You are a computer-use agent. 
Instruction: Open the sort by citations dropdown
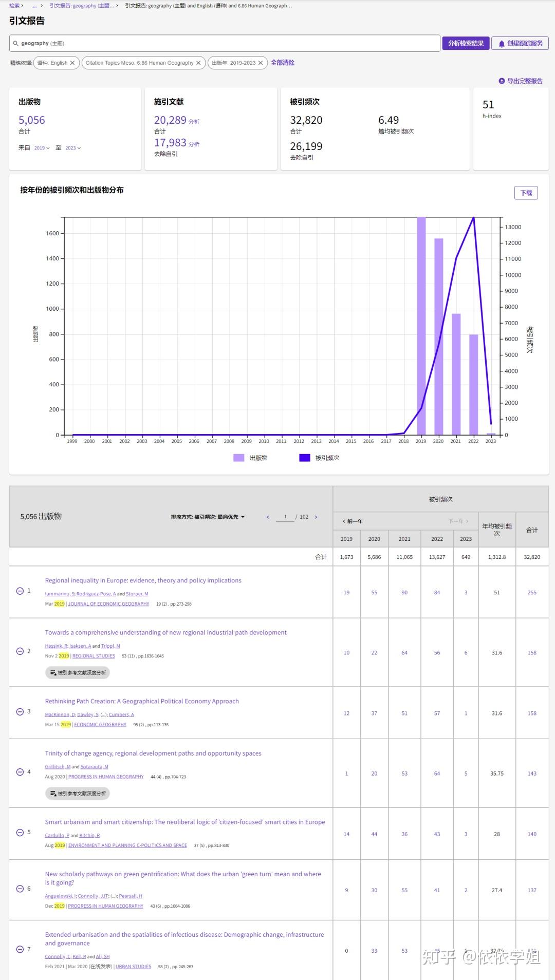tap(208, 517)
